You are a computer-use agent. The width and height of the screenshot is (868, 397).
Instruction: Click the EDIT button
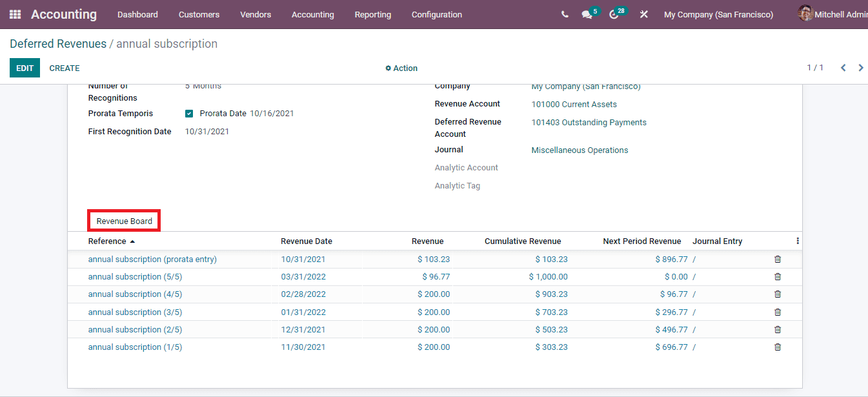click(25, 67)
